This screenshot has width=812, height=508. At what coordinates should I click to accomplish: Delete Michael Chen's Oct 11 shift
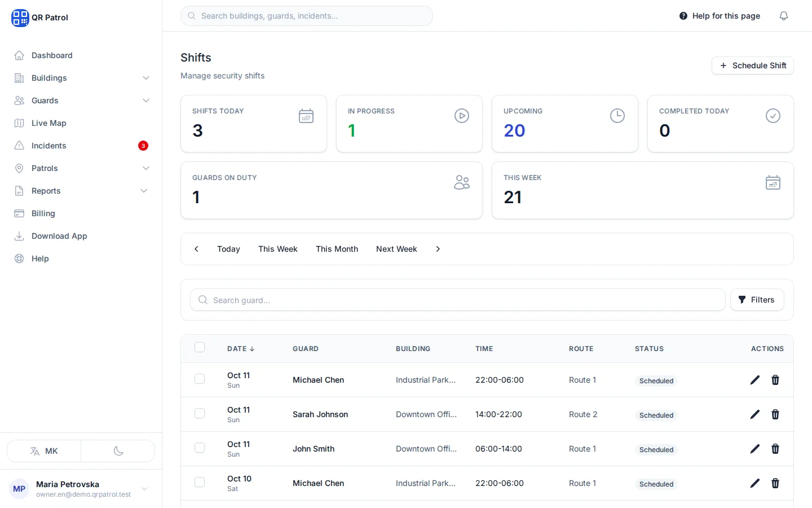pos(775,380)
